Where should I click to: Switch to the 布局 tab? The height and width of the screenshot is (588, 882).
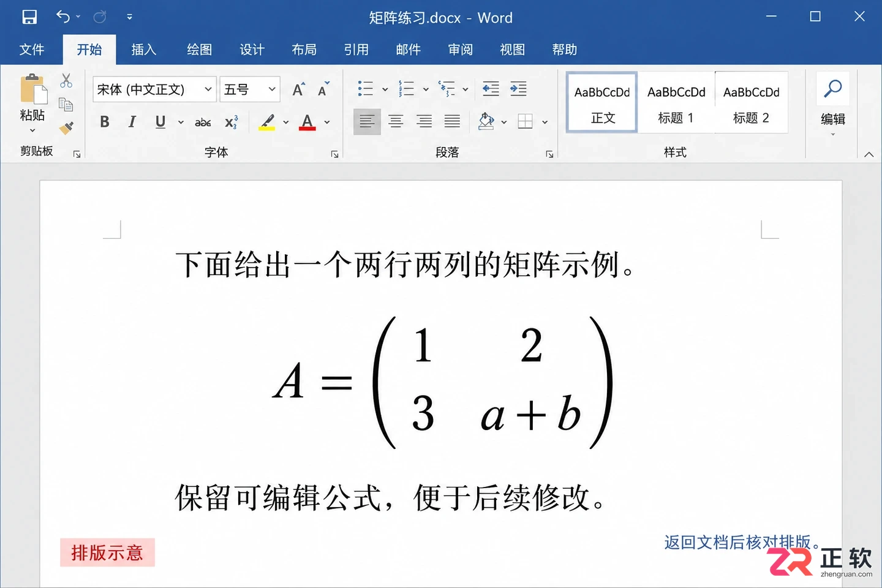(304, 50)
